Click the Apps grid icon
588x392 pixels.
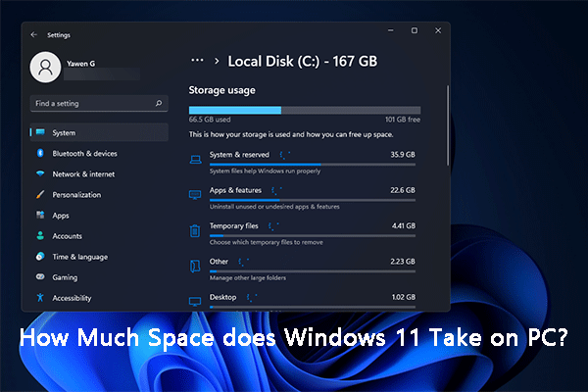pos(40,215)
